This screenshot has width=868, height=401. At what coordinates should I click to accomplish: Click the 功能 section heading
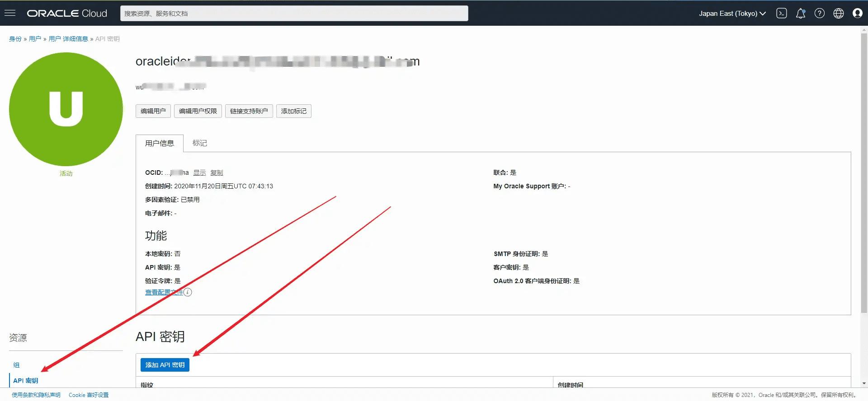[156, 236]
